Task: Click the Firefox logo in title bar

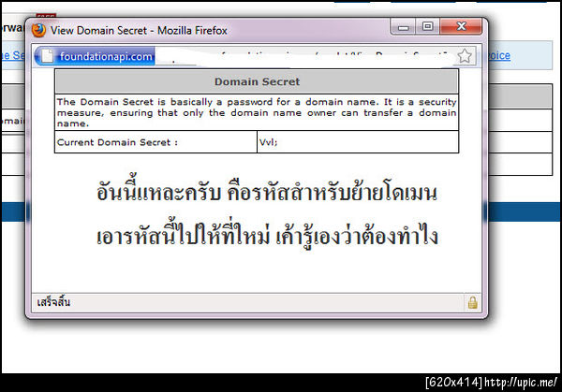Action: tap(38, 30)
